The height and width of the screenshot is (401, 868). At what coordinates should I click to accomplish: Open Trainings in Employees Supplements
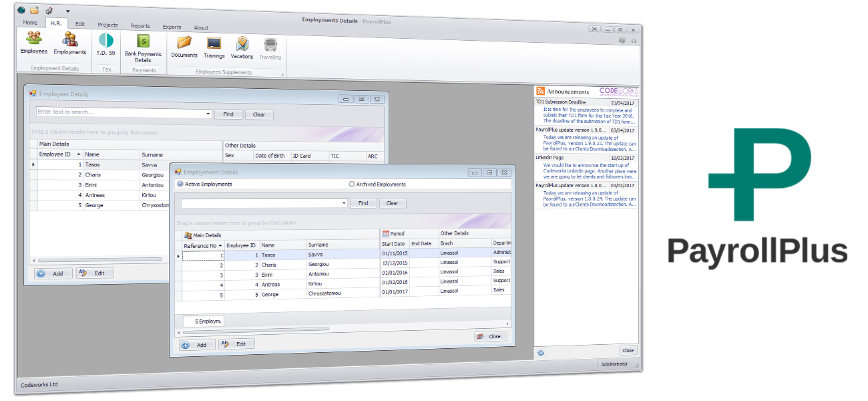pos(214,44)
